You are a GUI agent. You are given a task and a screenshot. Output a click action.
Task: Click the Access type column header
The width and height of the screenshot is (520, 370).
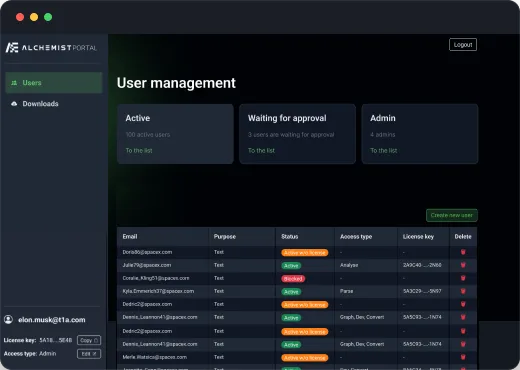[x=356, y=236]
